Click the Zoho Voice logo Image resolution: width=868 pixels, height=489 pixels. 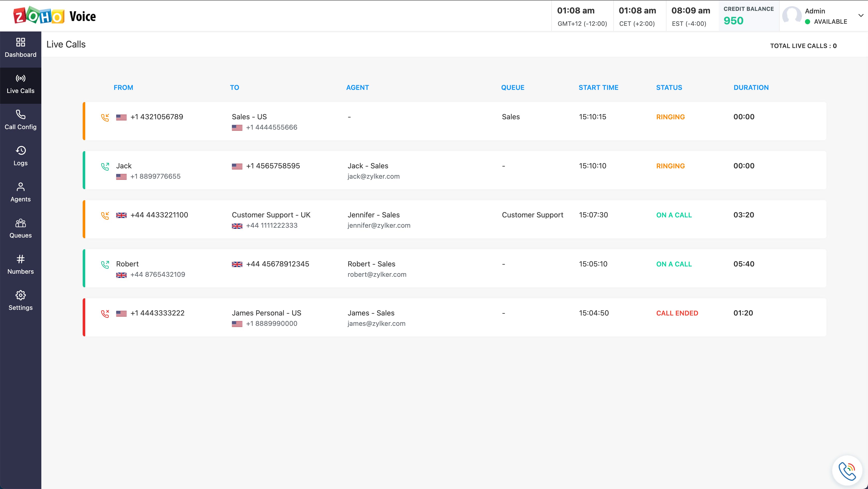click(55, 16)
